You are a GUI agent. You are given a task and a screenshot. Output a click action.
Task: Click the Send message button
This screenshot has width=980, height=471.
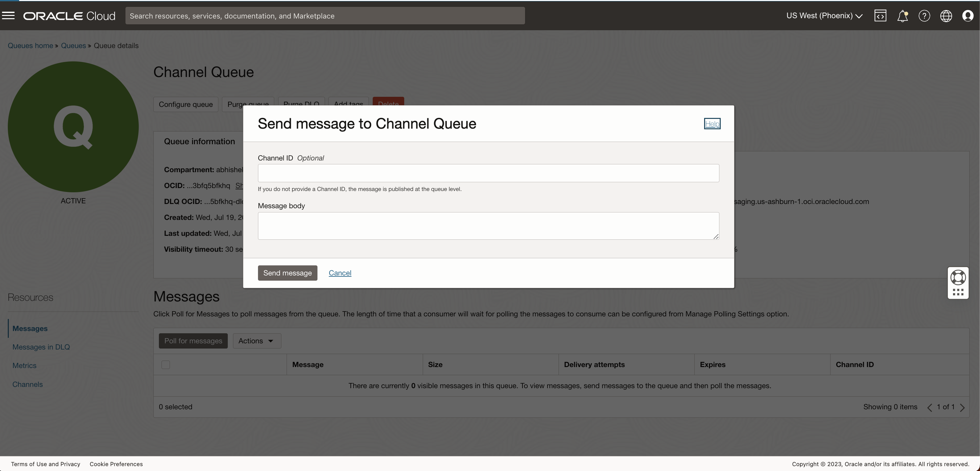coord(287,273)
